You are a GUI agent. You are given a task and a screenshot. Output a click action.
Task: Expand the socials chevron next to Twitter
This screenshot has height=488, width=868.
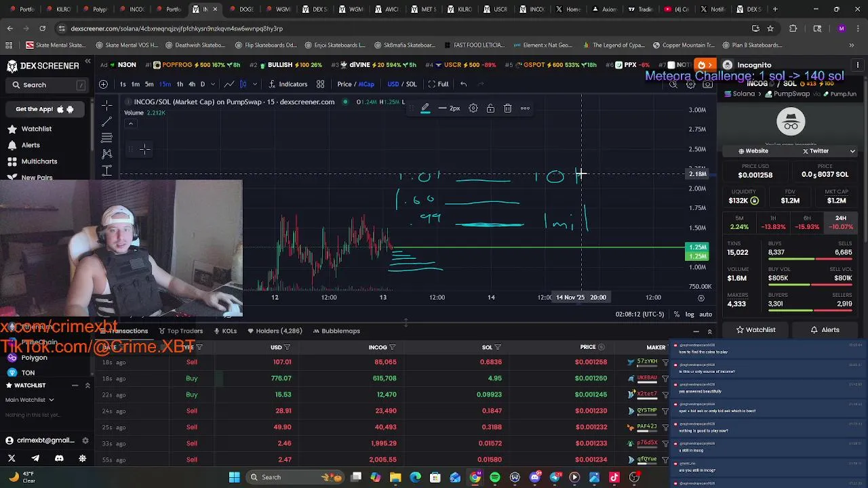tap(852, 151)
